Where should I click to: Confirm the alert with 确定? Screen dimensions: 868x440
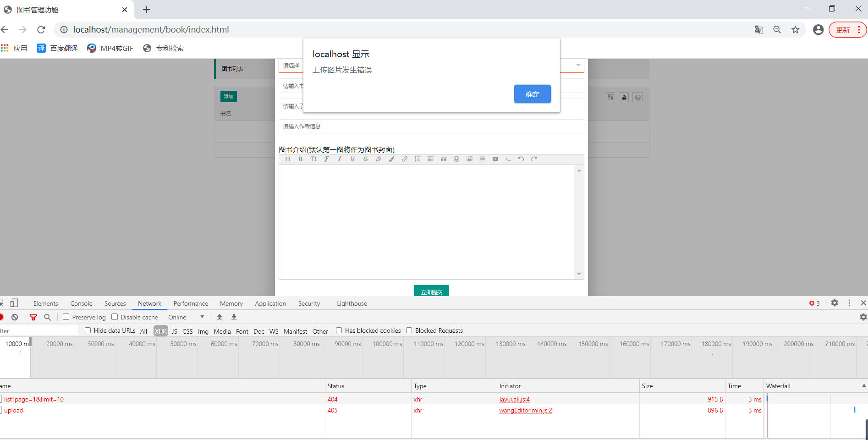(x=532, y=94)
